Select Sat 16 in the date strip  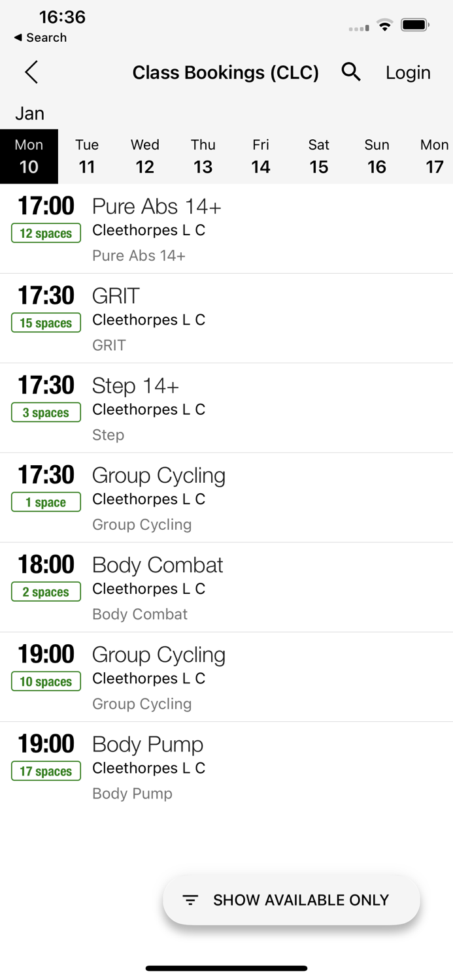319,157
